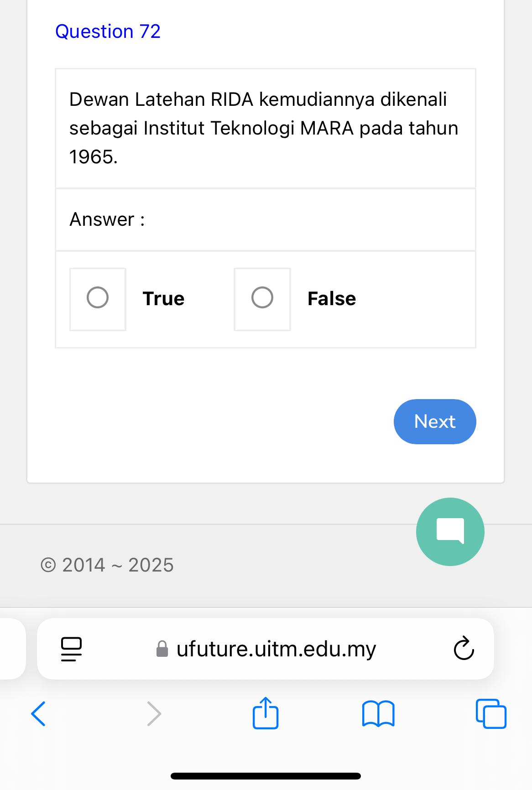532x790 pixels.
Task: Tap the back navigation chevron
Action: (39, 714)
